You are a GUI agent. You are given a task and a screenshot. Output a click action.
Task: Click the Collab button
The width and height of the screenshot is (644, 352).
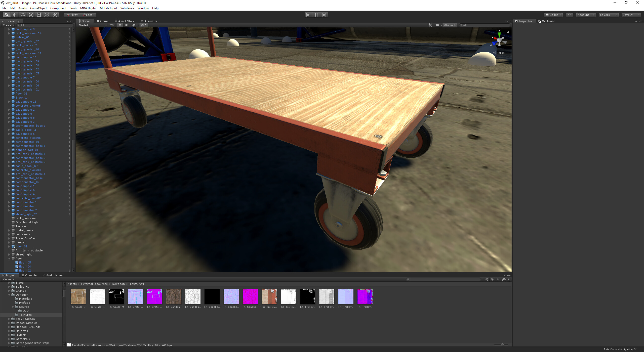553,15
